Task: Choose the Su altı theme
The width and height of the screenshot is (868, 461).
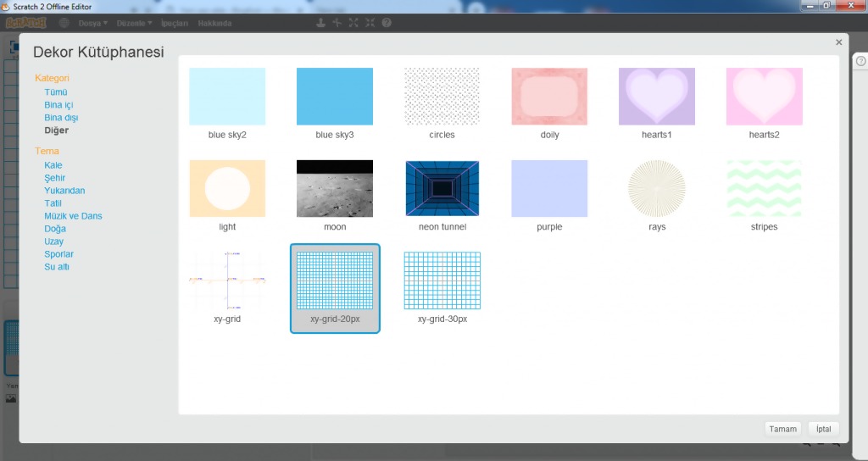Action: [57, 267]
